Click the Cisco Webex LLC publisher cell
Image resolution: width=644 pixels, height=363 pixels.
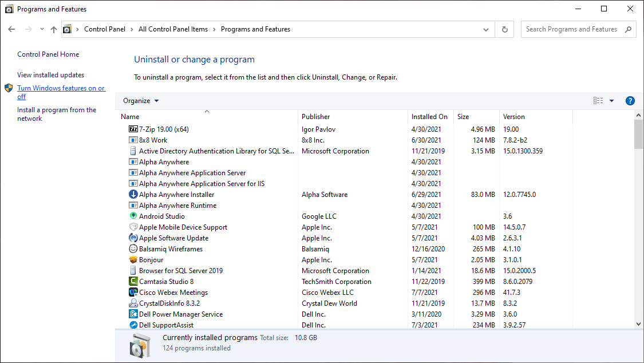(327, 293)
